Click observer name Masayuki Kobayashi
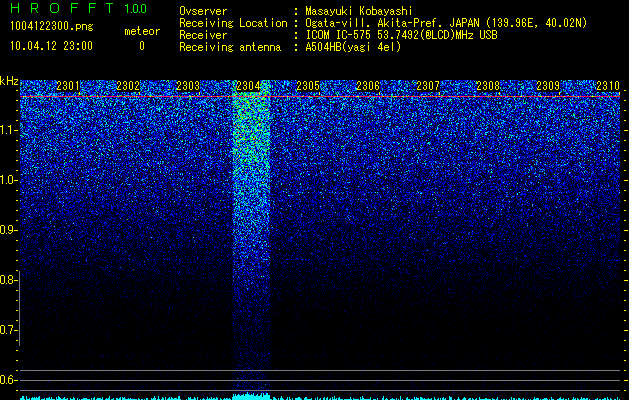629x400 pixels. (x=359, y=11)
